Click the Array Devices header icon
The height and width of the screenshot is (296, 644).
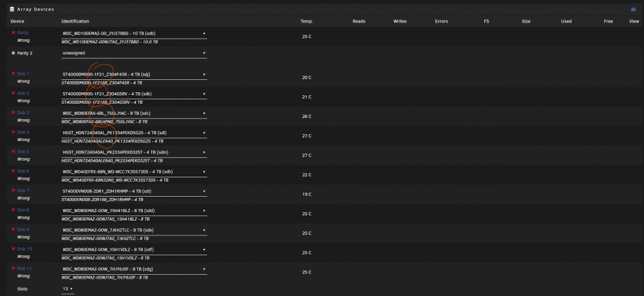click(12, 9)
